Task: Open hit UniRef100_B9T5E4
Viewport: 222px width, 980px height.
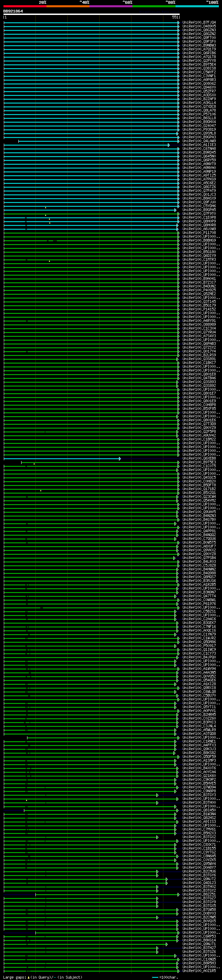Action: click(x=199, y=64)
